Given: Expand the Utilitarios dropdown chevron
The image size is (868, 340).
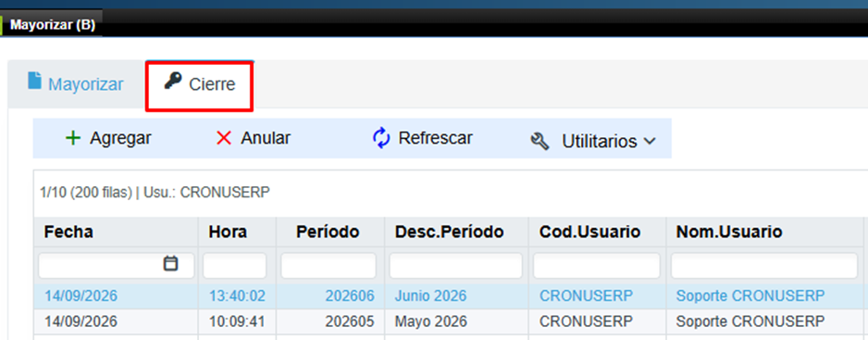Looking at the screenshot, I should coord(650,142).
